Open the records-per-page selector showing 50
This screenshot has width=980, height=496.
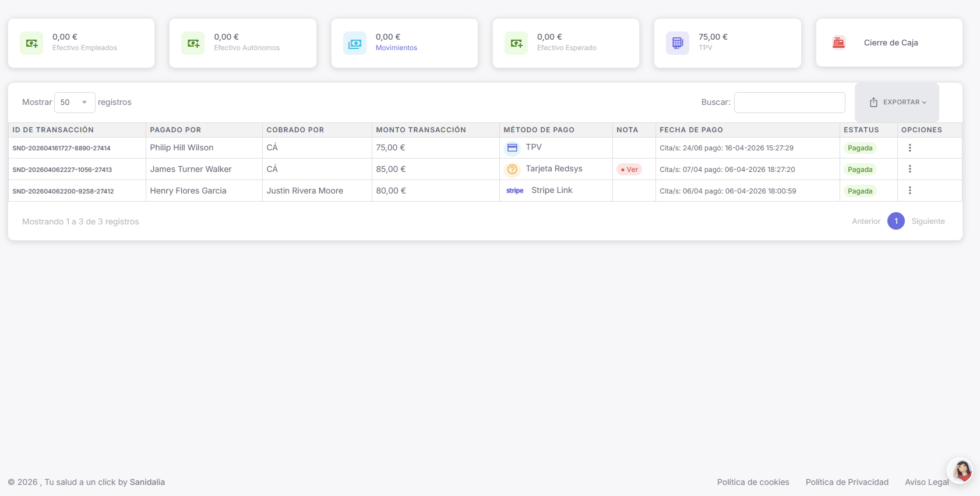[x=75, y=103]
